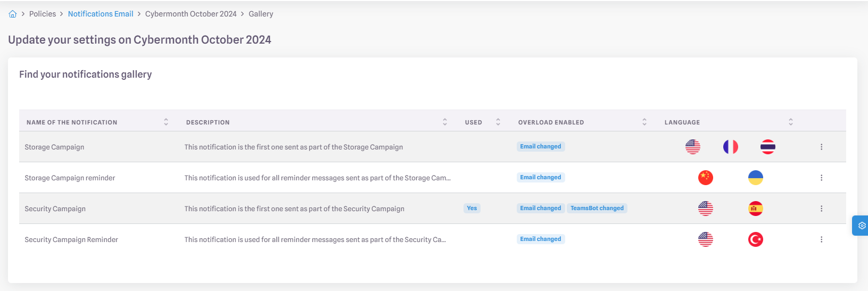Select the Thai flag in Storage Campaign row
The width and height of the screenshot is (868, 291).
pyautogui.click(x=768, y=147)
